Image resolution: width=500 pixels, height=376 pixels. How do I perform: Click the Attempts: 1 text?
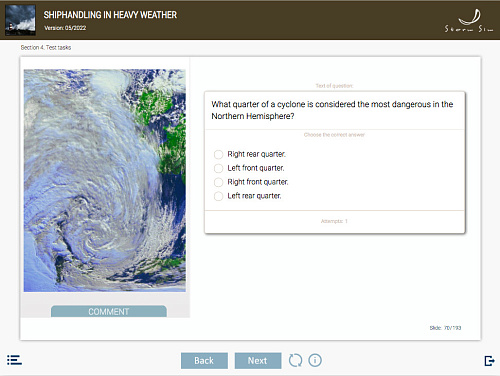[334, 221]
